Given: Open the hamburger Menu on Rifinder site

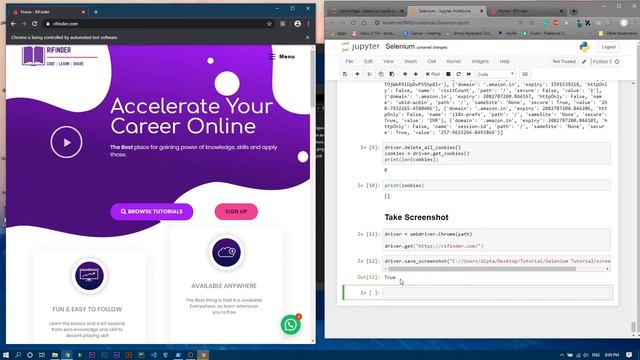Looking at the screenshot, I should point(282,57).
